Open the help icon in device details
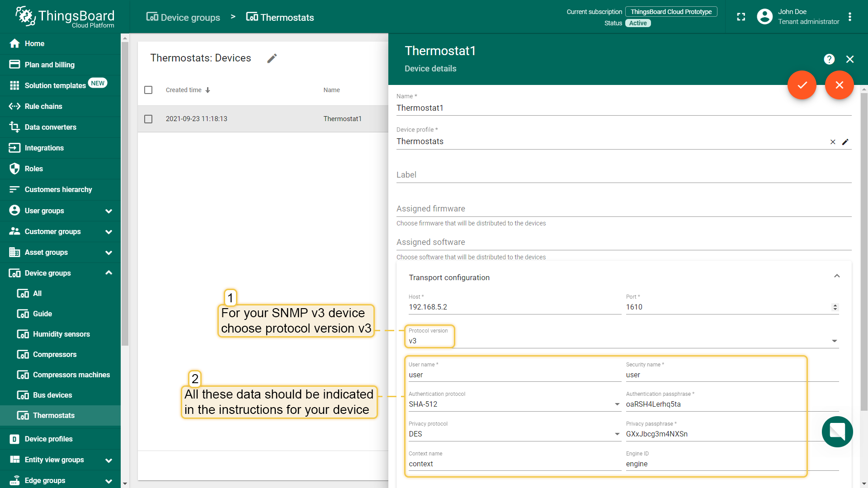 (829, 59)
